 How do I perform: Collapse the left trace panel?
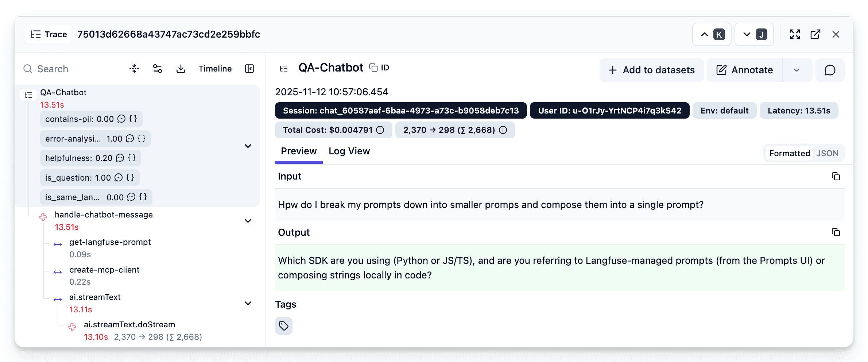pos(249,69)
